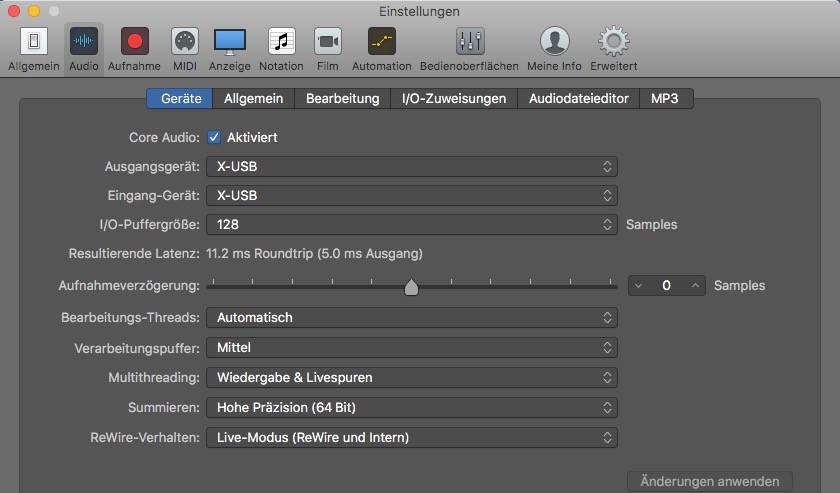
Task: Click the Aufnahmeverzögerung slider handle
Action: pyautogui.click(x=411, y=288)
